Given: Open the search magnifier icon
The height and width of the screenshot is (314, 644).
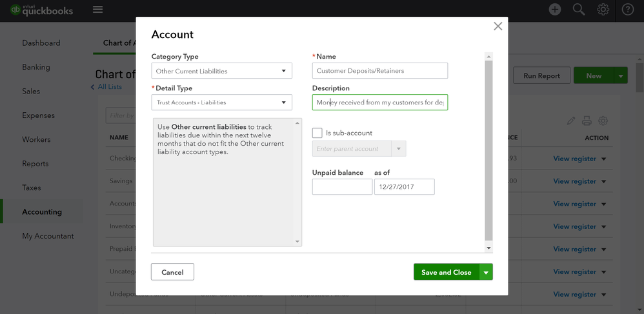Looking at the screenshot, I should [579, 10].
